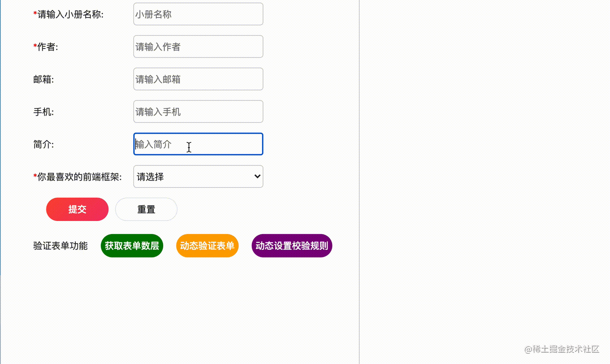
Task: Click the 验证表单功能 label
Action: coord(61,245)
